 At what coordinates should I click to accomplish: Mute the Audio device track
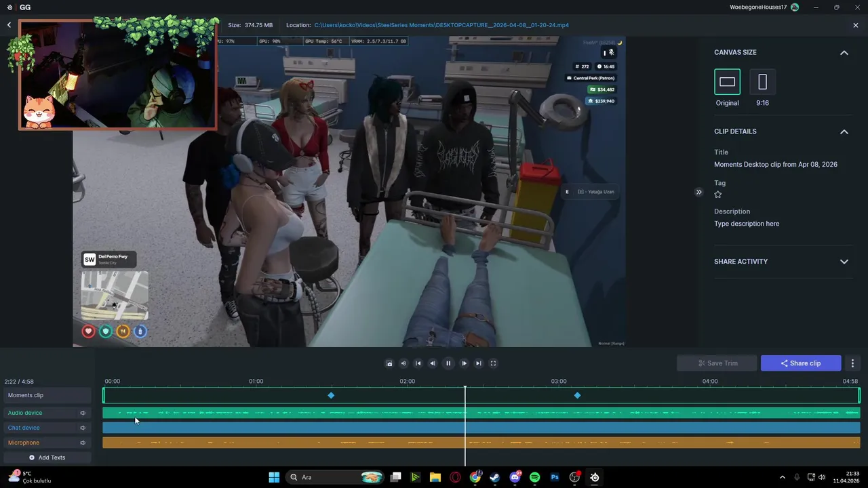[83, 413]
